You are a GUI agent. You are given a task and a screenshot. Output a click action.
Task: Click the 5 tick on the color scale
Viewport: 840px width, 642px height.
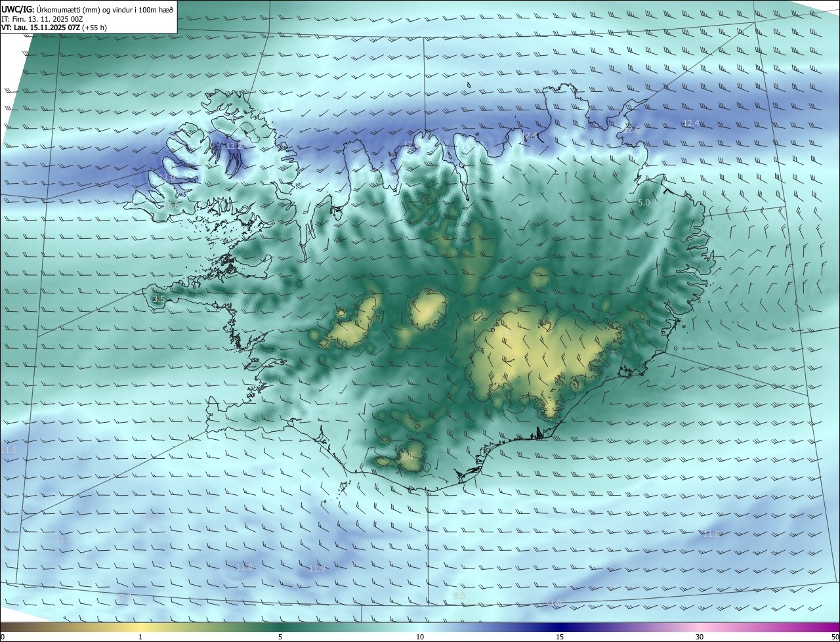point(280,637)
